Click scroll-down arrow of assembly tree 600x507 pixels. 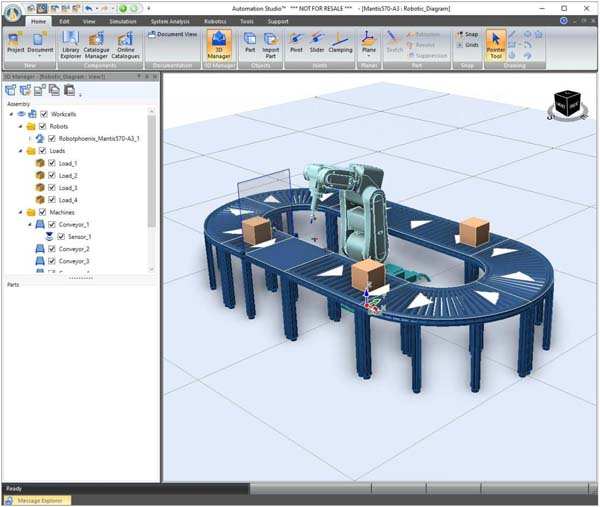pos(152,269)
